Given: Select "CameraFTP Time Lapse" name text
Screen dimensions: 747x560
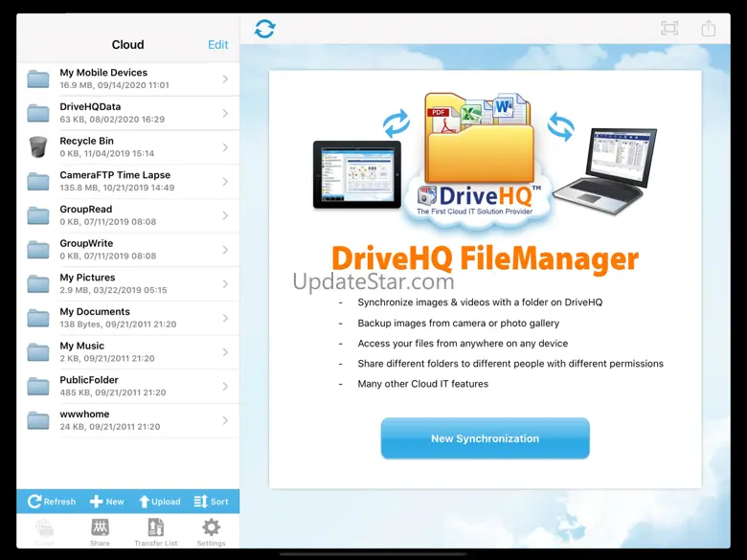Looking at the screenshot, I should pyautogui.click(x=115, y=175).
